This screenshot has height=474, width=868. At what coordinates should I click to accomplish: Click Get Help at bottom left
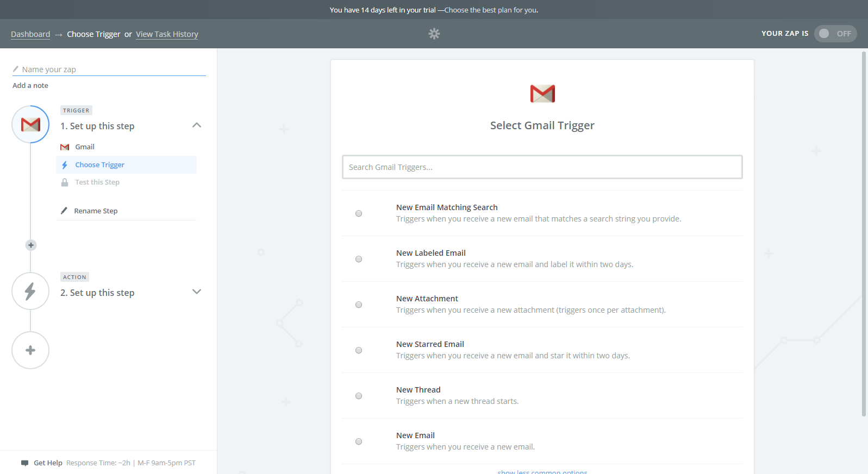pos(48,463)
